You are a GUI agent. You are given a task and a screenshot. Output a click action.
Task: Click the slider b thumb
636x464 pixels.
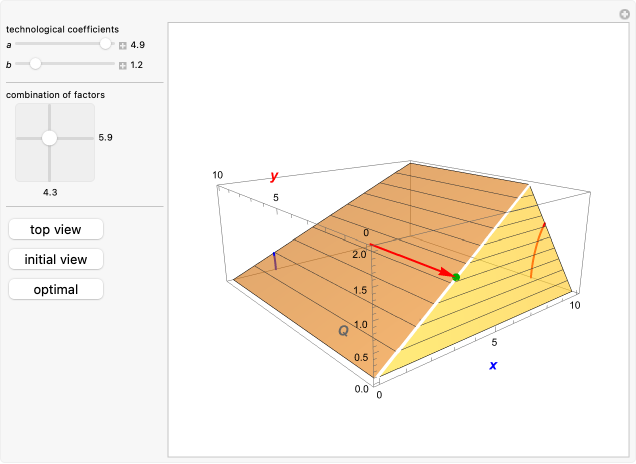click(x=36, y=64)
